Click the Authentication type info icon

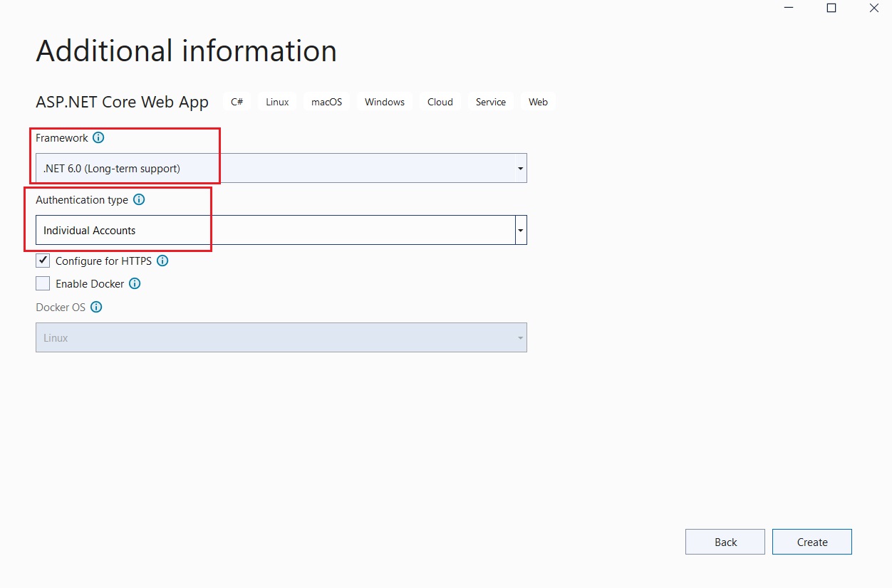click(139, 200)
